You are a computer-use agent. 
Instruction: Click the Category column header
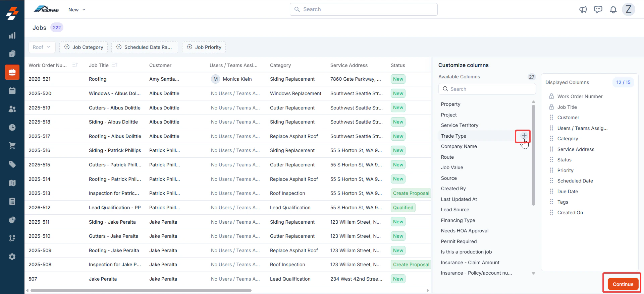tap(280, 65)
